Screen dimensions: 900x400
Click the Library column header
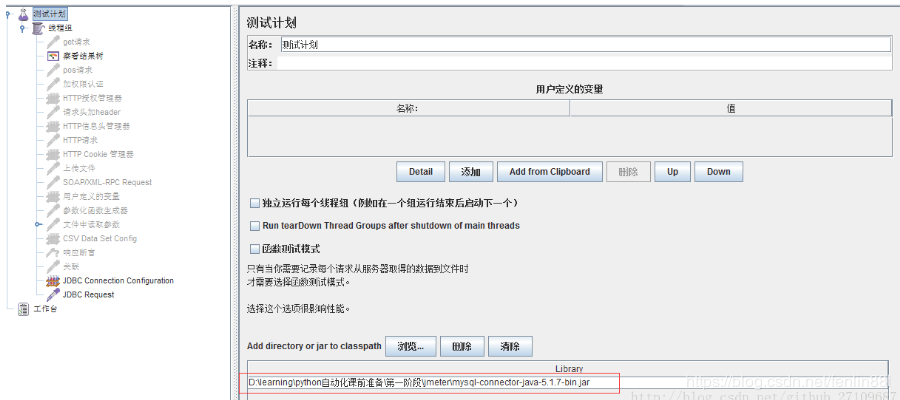[x=569, y=369]
